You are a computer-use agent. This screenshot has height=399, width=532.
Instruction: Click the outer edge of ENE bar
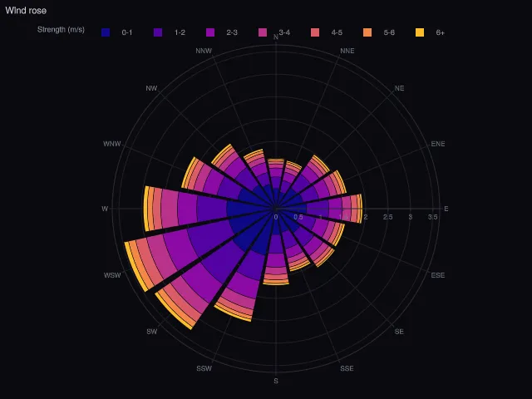click(x=342, y=181)
